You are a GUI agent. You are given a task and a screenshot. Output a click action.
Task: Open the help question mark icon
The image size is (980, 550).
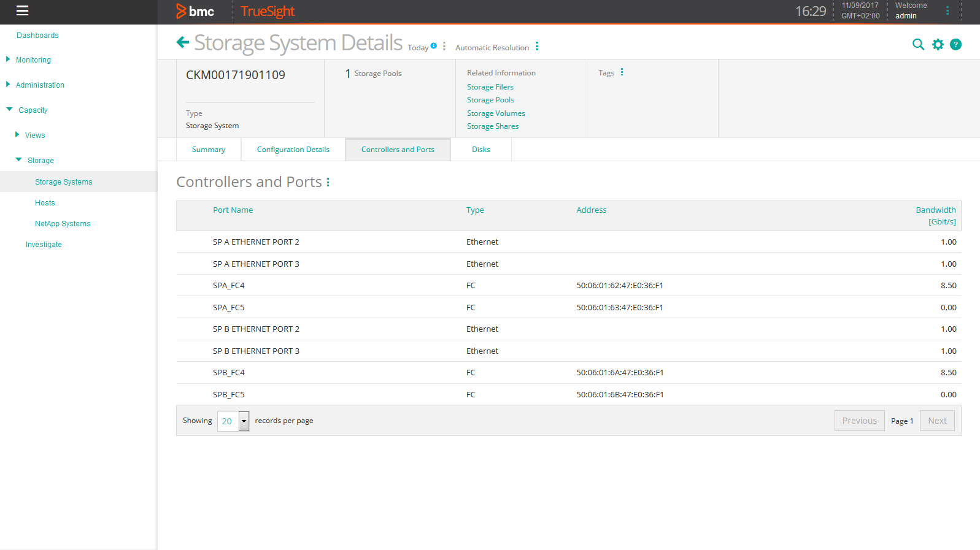tap(955, 44)
